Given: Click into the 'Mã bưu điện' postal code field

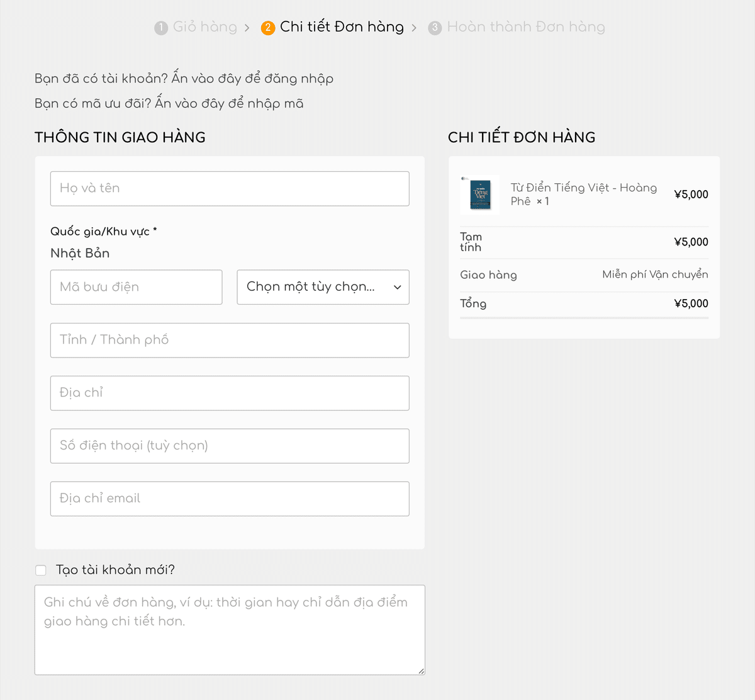Looking at the screenshot, I should coord(136,287).
